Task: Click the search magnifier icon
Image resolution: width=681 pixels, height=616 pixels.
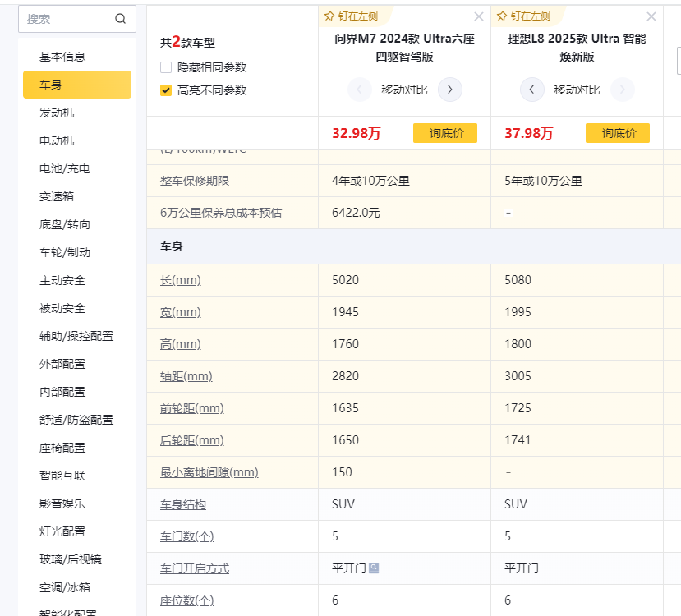Action: pos(120,19)
